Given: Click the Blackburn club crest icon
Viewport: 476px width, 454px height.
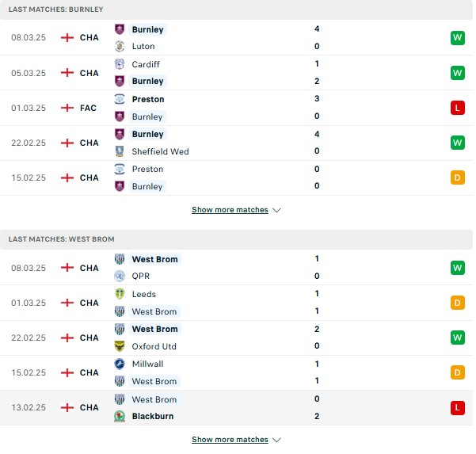Looking at the screenshot, I should point(120,416).
